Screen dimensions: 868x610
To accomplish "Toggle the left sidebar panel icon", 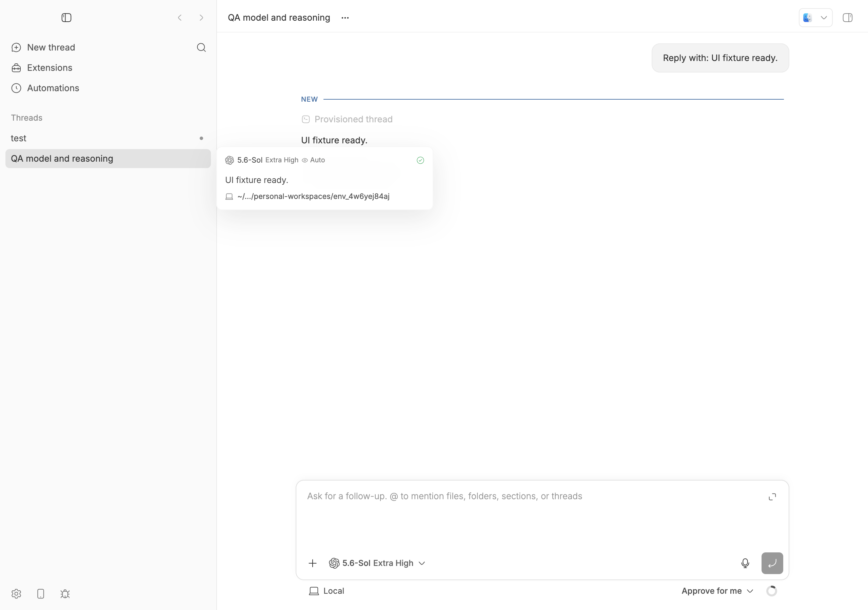I will point(66,18).
